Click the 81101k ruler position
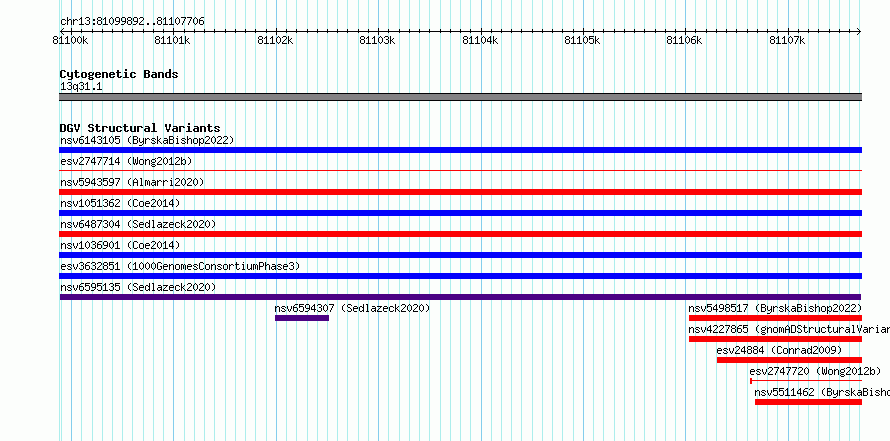The height and width of the screenshot is (441, 890). click(174, 40)
